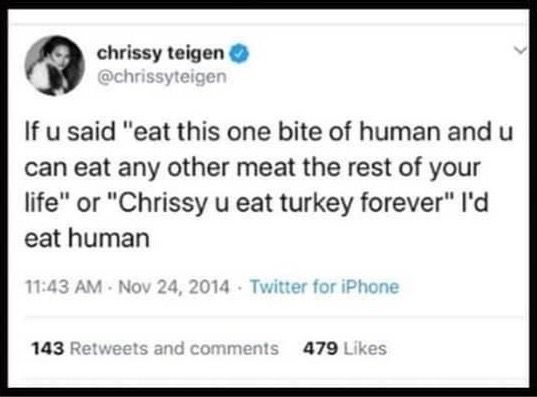Click the display name chrissy teigen

point(160,53)
